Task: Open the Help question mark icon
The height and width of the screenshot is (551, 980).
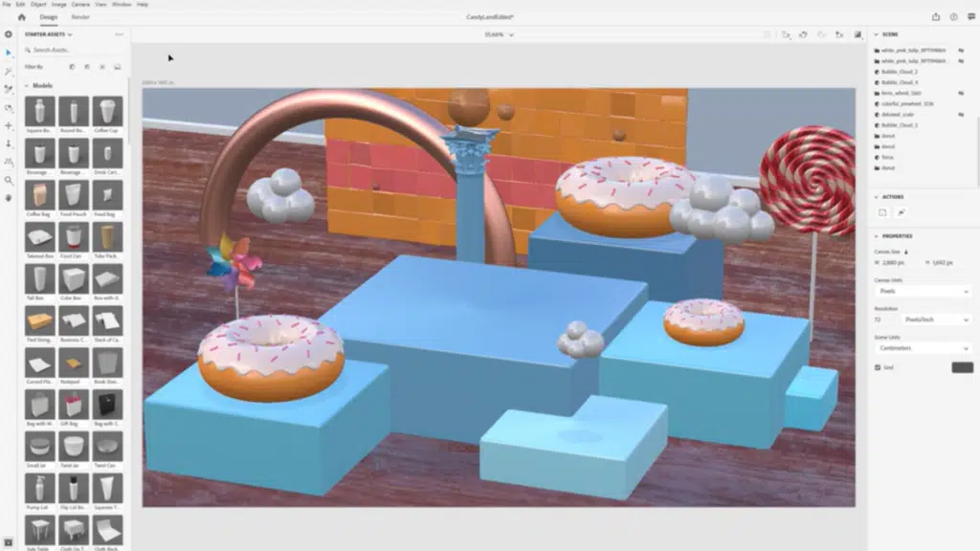Action: [953, 17]
